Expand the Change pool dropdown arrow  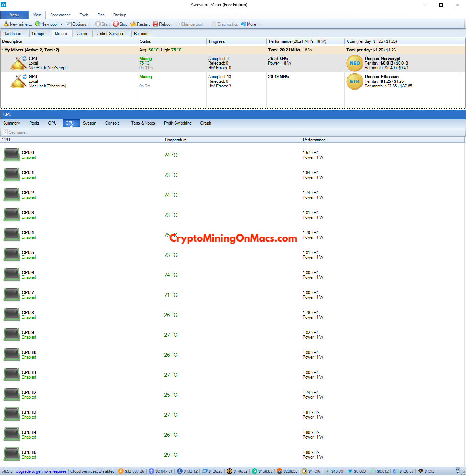(207, 24)
